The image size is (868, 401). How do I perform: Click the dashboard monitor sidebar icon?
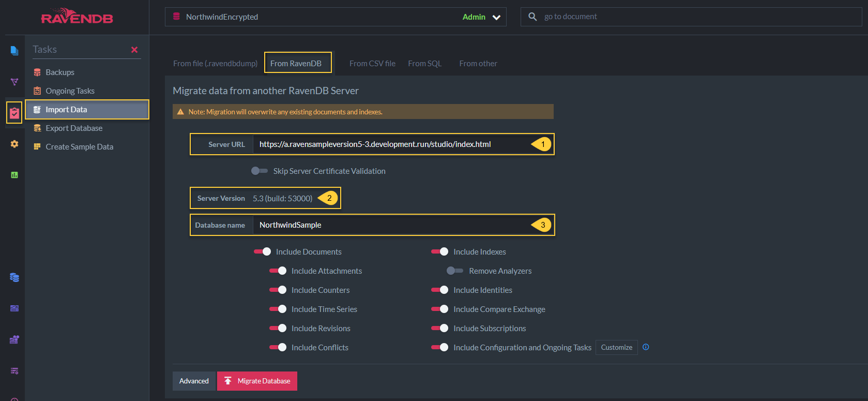14,308
